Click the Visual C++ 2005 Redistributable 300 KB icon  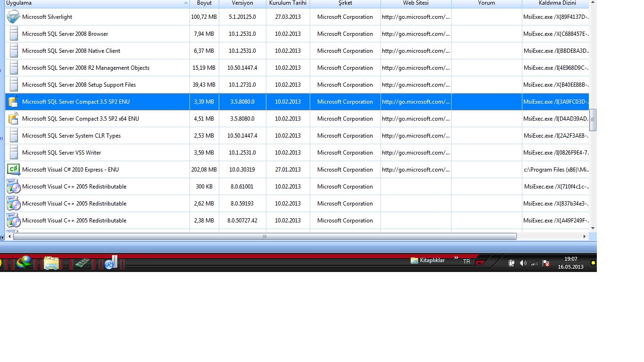(13, 187)
